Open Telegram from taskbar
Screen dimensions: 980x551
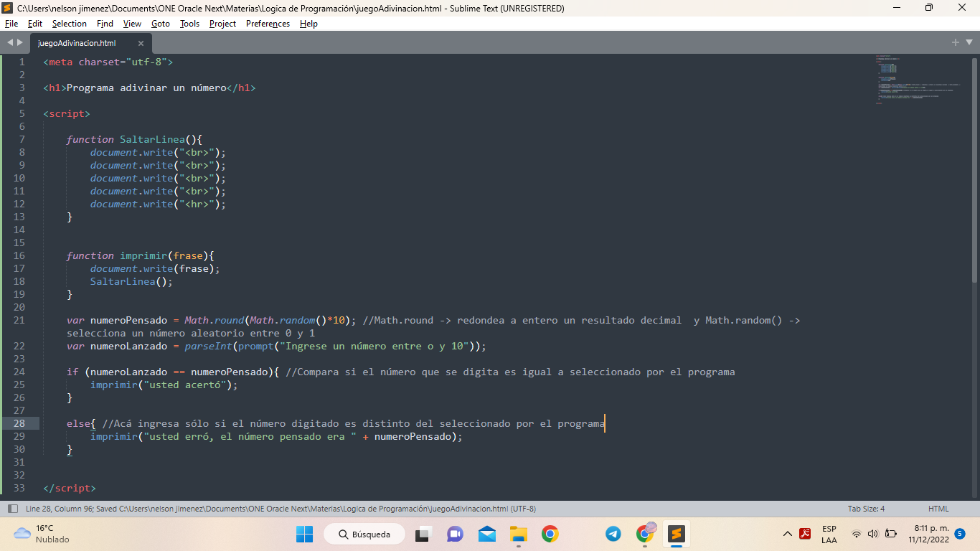(x=613, y=534)
